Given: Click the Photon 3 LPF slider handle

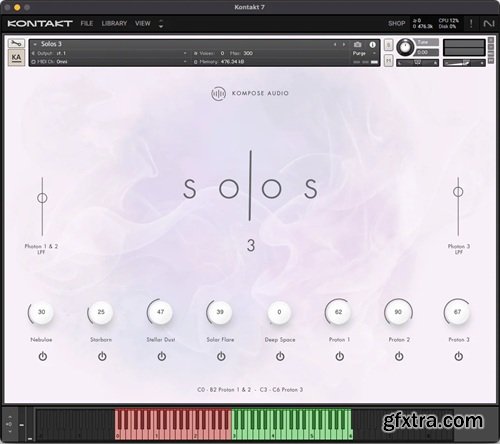Looking at the screenshot, I should 458,192.
